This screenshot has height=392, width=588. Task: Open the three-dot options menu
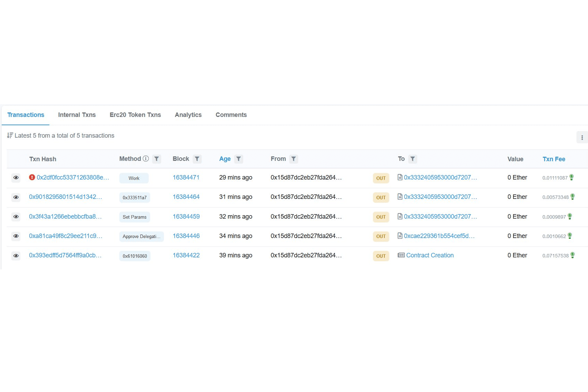click(x=582, y=138)
